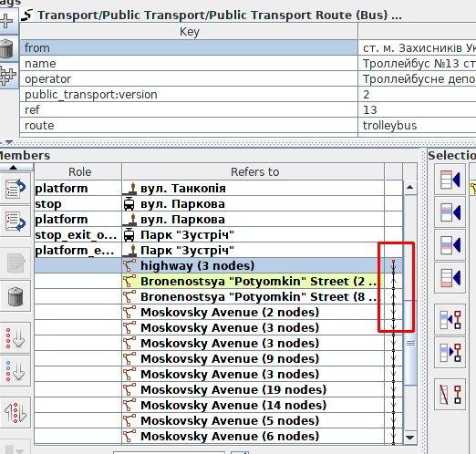Image resolution: width=476 pixels, height=454 pixels.
Task: Select Moskovsky Avenue (9 nodes) member
Action: click(219, 358)
